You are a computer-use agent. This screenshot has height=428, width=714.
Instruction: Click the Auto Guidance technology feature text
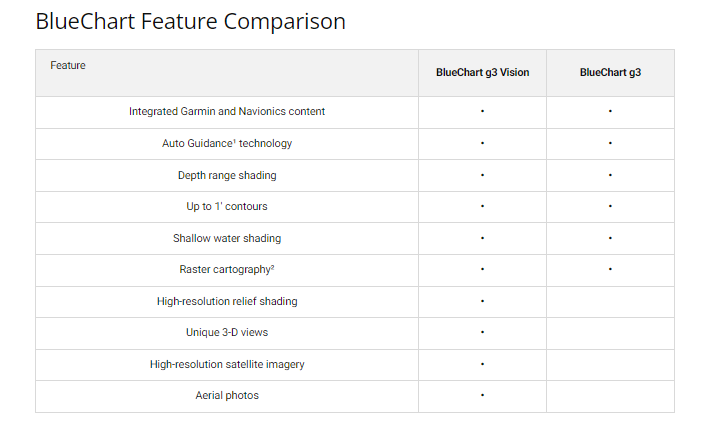click(x=227, y=144)
